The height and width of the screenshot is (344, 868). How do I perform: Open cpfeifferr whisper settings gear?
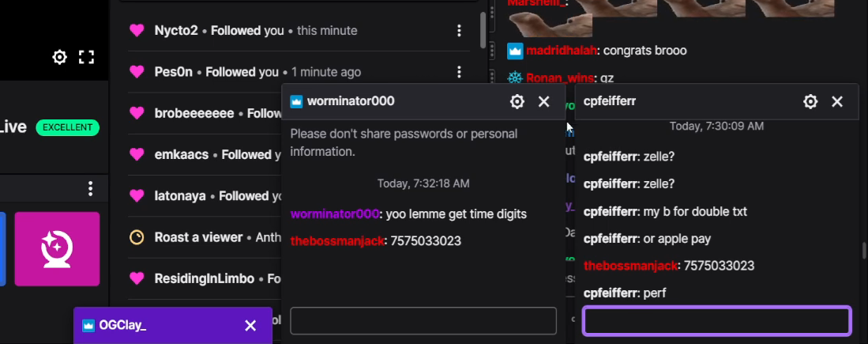pos(810,101)
